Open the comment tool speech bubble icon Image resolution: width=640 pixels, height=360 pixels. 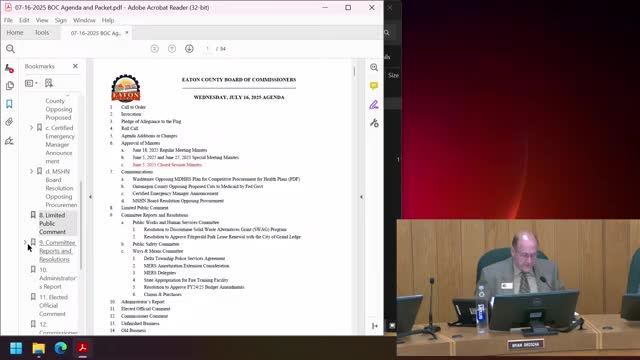coord(374,86)
